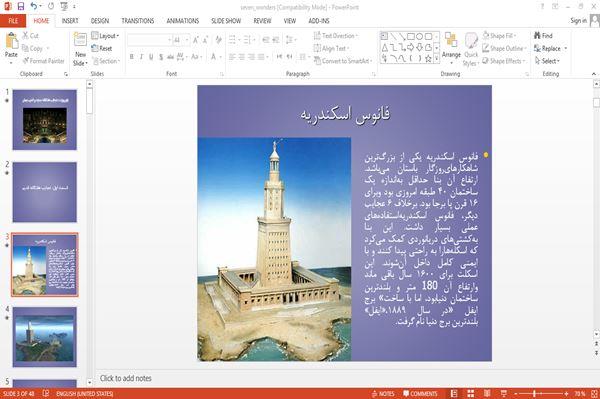Screen dimensions: 600x399
Task: Switch to the TRANSITIONS tab
Action: point(138,21)
